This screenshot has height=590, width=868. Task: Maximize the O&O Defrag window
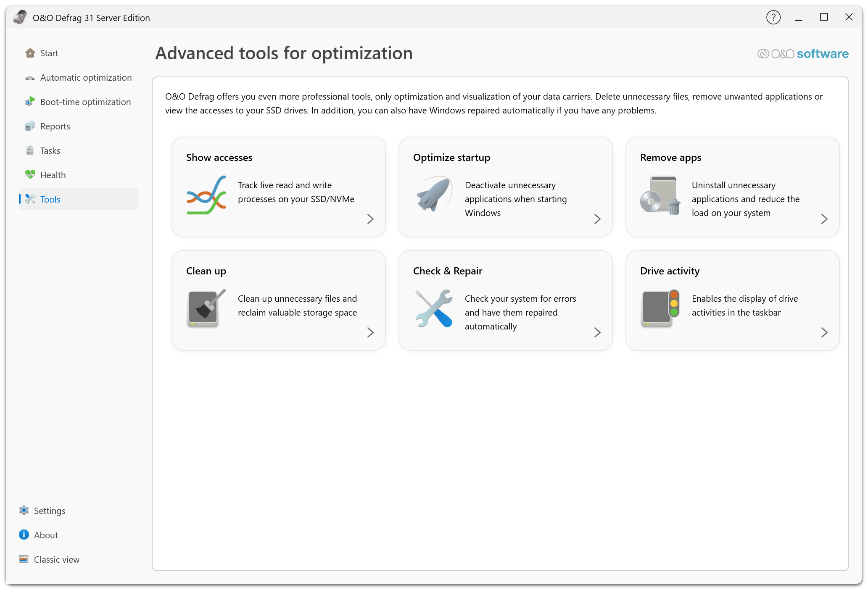[x=824, y=17]
